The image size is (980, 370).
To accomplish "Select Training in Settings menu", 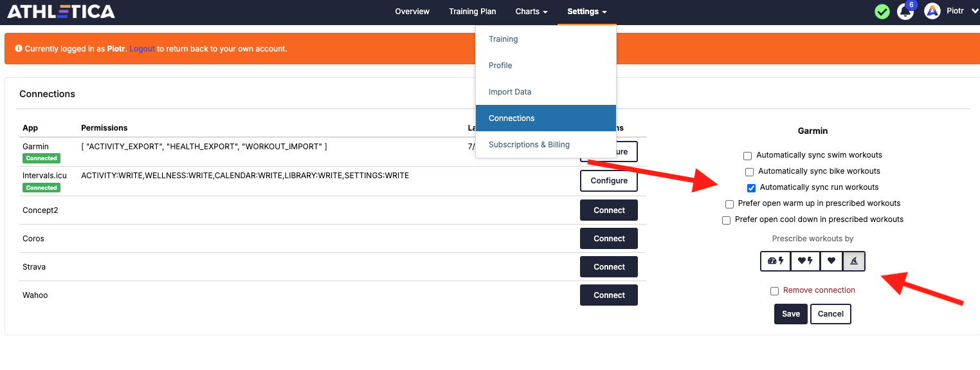I will (x=546, y=39).
